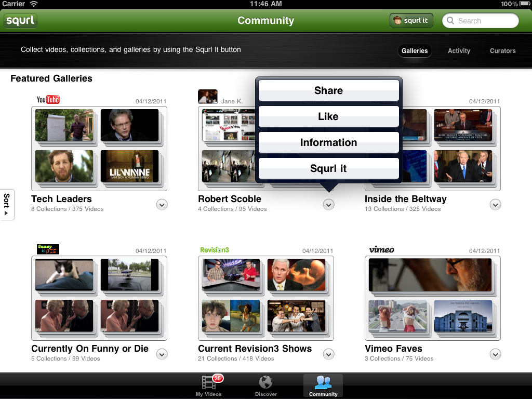The image size is (532, 399).
Task: Open the Vimeo Faves gallery title
Action: [394, 349]
